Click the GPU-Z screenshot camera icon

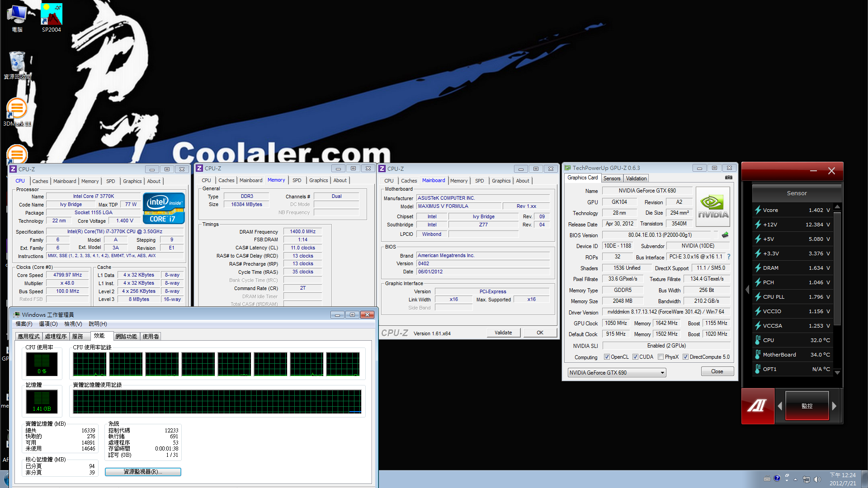(728, 178)
